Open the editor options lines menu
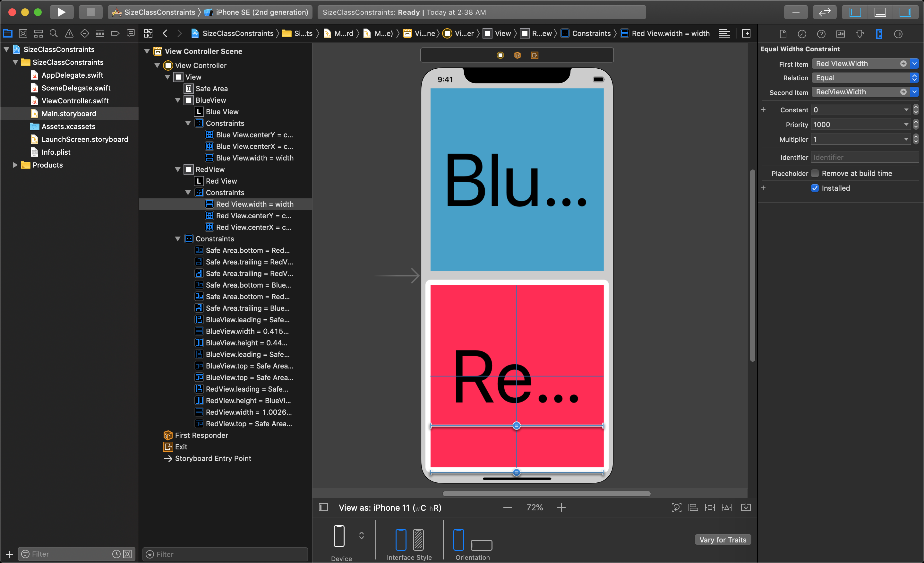 pyautogui.click(x=724, y=33)
